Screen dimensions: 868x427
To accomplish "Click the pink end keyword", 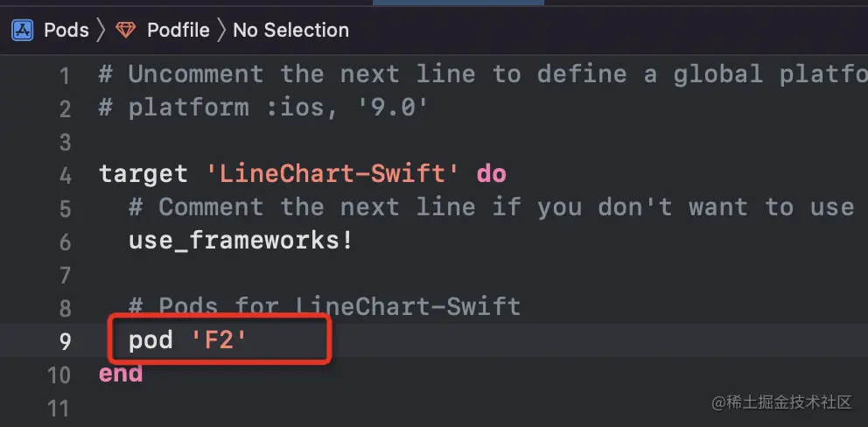I will 121,374.
